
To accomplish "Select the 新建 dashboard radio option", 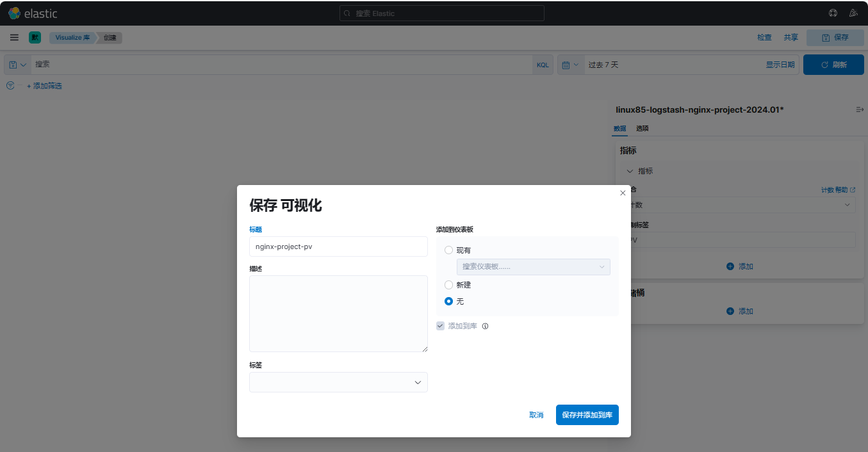I will [x=449, y=285].
